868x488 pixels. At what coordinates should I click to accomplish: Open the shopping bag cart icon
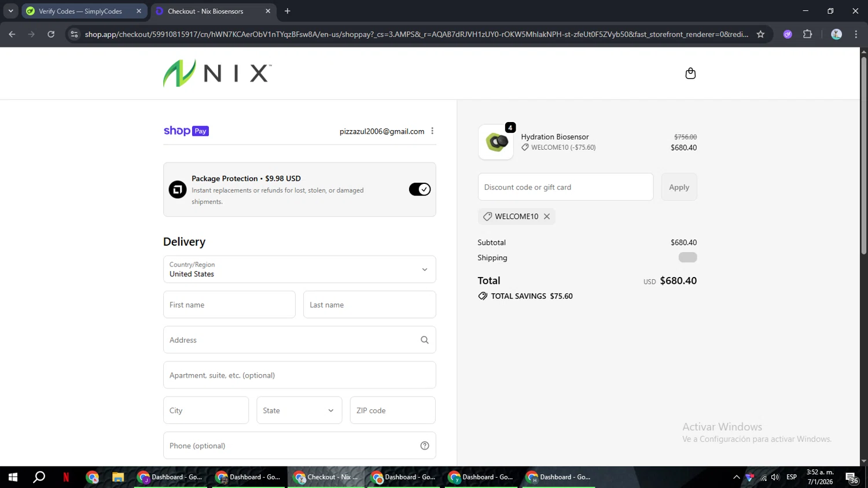[x=690, y=73]
